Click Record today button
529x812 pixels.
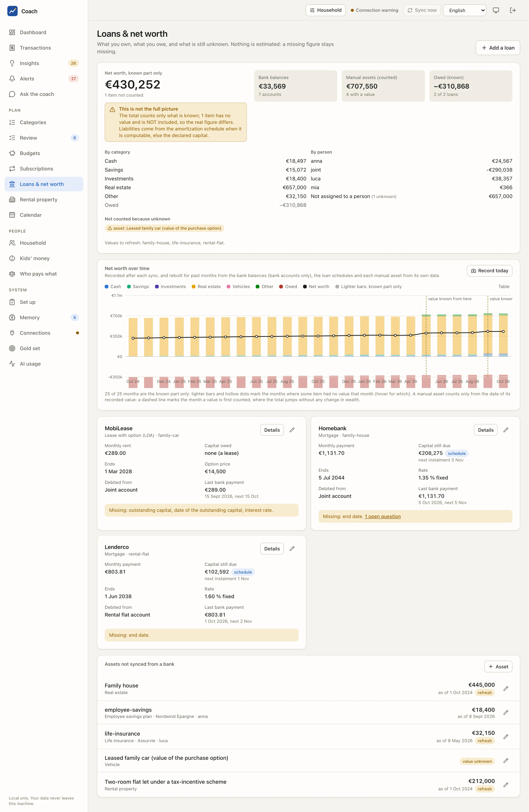[x=490, y=271]
